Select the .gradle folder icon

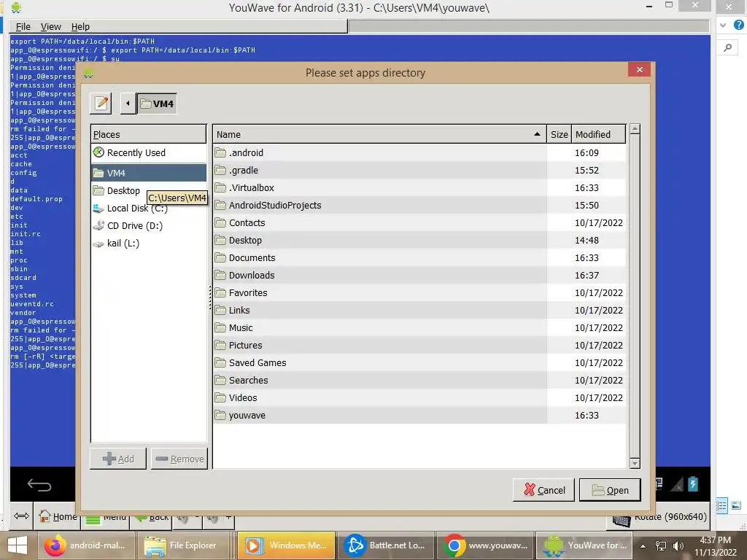(x=220, y=171)
